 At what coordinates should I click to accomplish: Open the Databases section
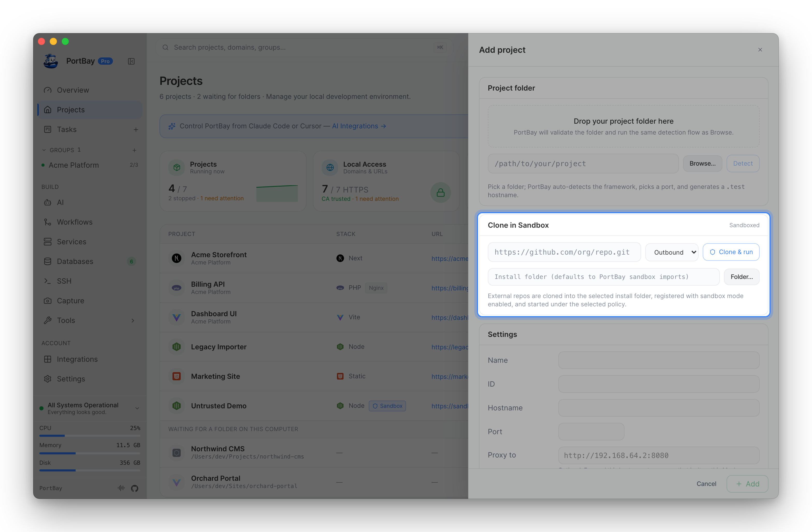coord(90,262)
